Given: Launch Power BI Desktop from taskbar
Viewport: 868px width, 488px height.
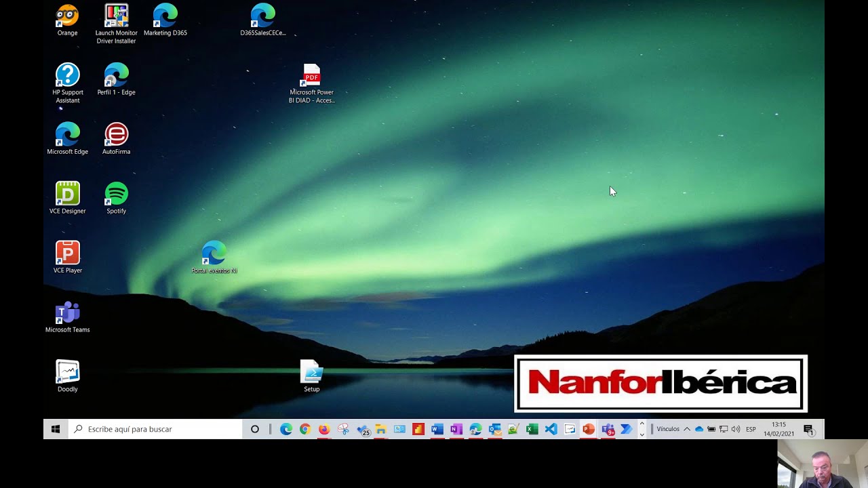Looking at the screenshot, I should (418, 429).
